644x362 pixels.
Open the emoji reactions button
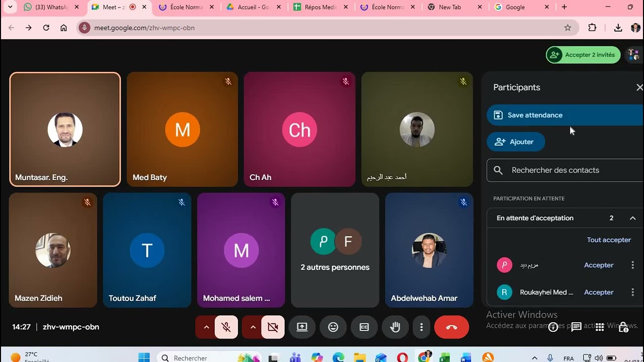click(x=333, y=327)
